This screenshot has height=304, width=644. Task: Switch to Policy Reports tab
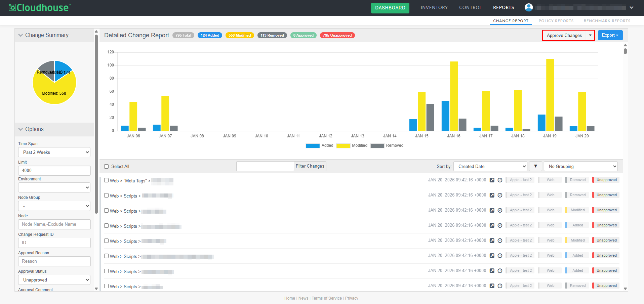[556, 21]
